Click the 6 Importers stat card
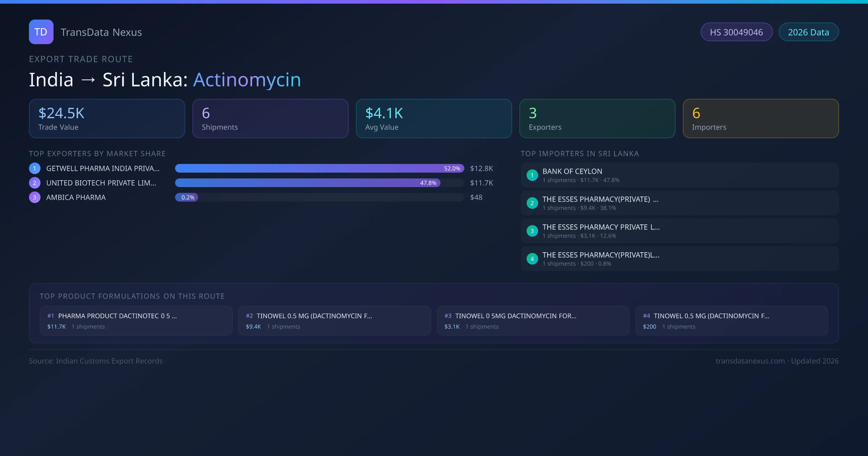This screenshot has width=868, height=456. (x=761, y=119)
